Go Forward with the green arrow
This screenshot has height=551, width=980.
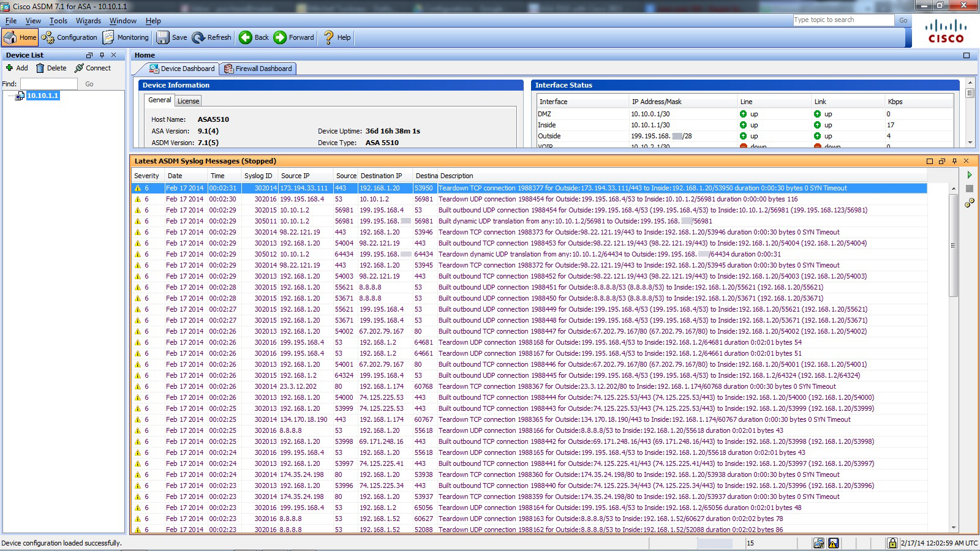point(293,37)
